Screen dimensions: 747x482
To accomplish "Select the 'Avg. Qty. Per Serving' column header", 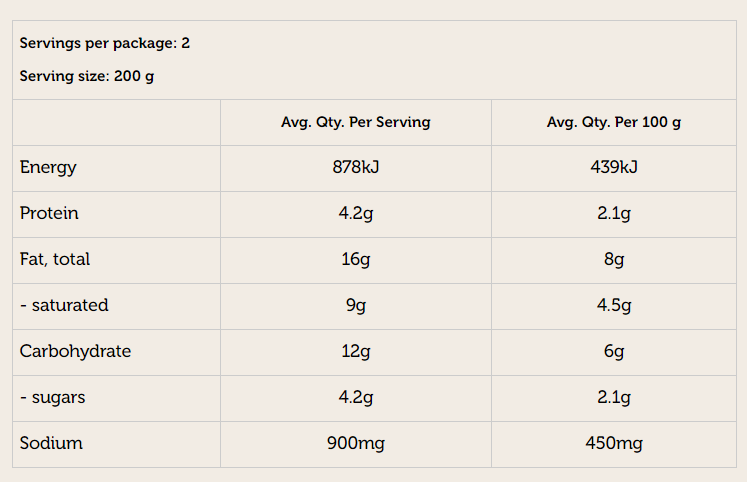I will 356,122.
